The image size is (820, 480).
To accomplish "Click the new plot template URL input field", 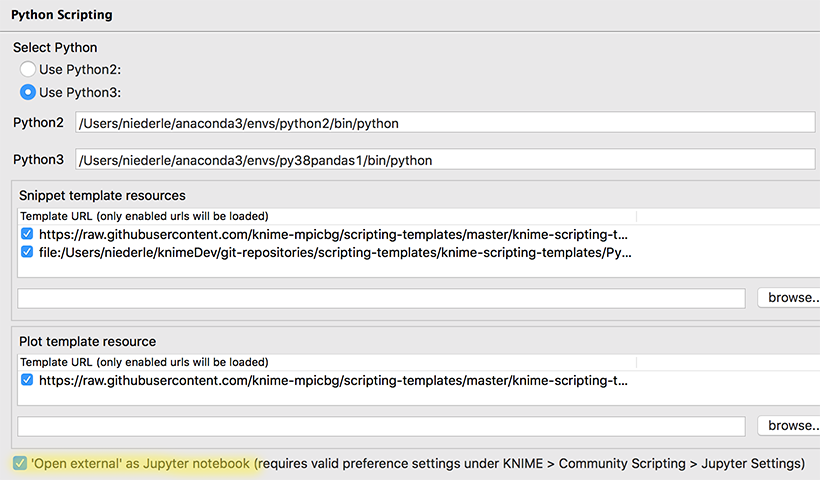I will pos(381,426).
